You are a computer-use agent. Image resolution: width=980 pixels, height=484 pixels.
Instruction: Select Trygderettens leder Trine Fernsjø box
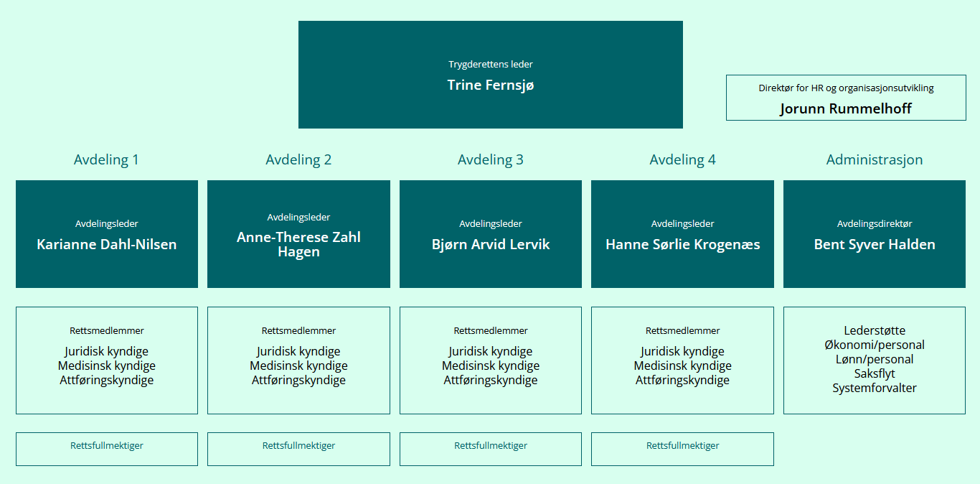[490, 75]
